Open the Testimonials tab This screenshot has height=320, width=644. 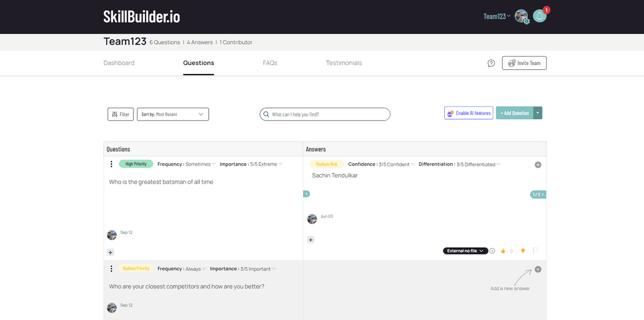click(343, 63)
